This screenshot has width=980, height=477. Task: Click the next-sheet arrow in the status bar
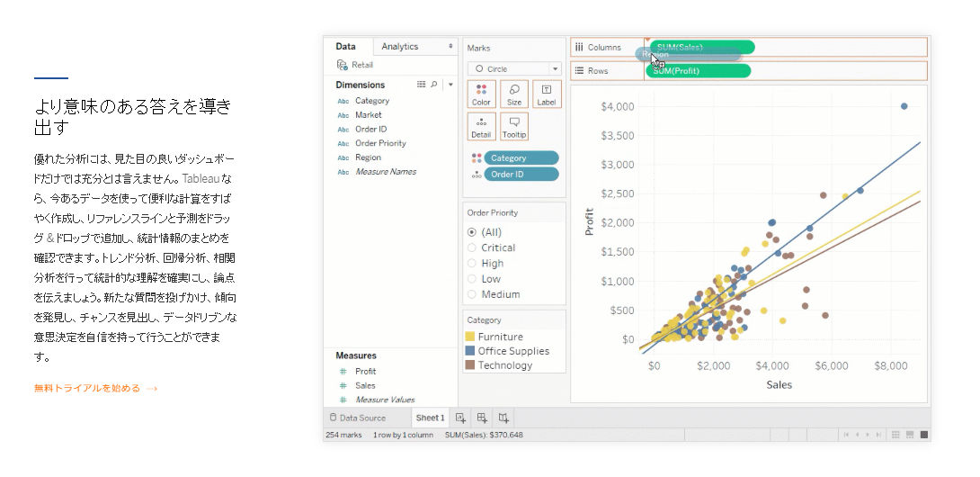pos(869,435)
